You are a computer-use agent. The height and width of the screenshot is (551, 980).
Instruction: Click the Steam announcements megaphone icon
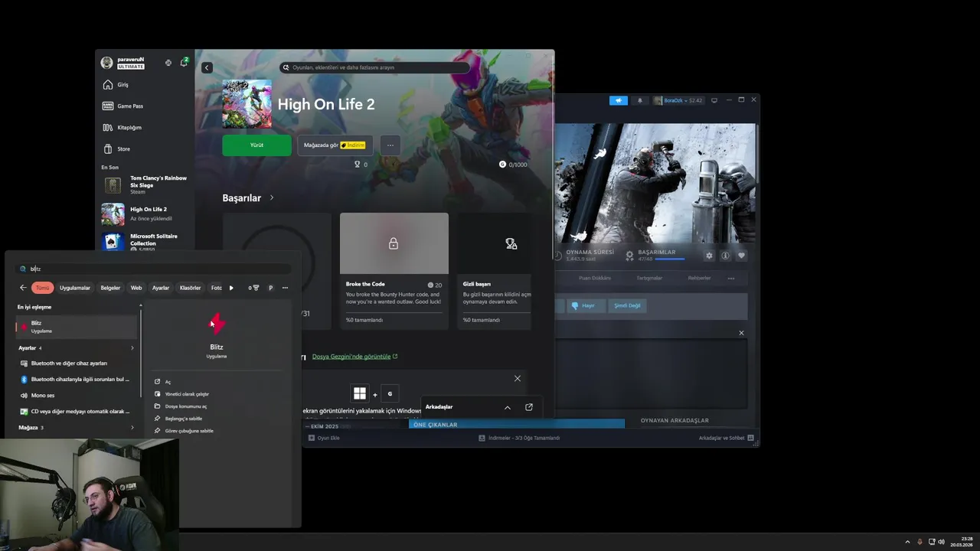coord(619,100)
